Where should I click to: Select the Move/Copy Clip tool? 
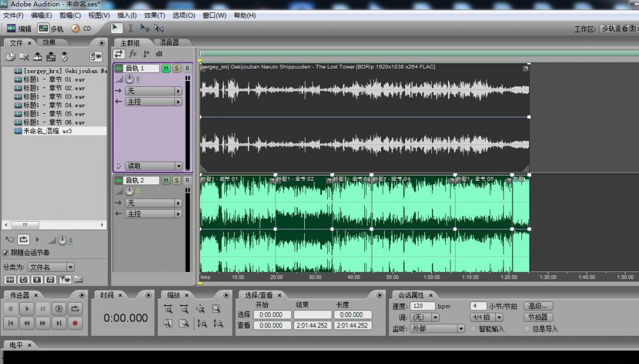[144, 27]
